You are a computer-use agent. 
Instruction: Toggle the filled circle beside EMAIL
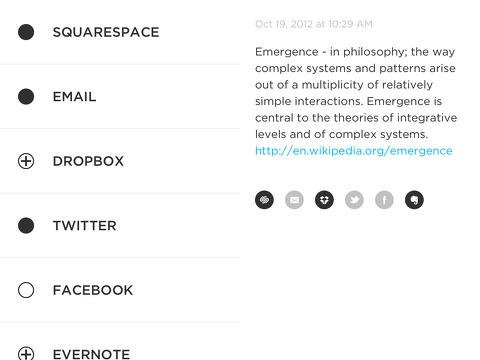pyautogui.click(x=26, y=97)
